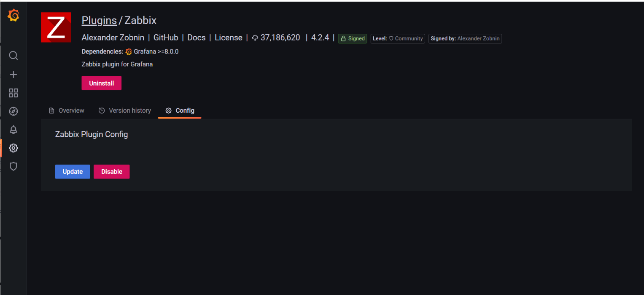
Task: Go to the Plugins breadcrumb link
Action: click(99, 20)
